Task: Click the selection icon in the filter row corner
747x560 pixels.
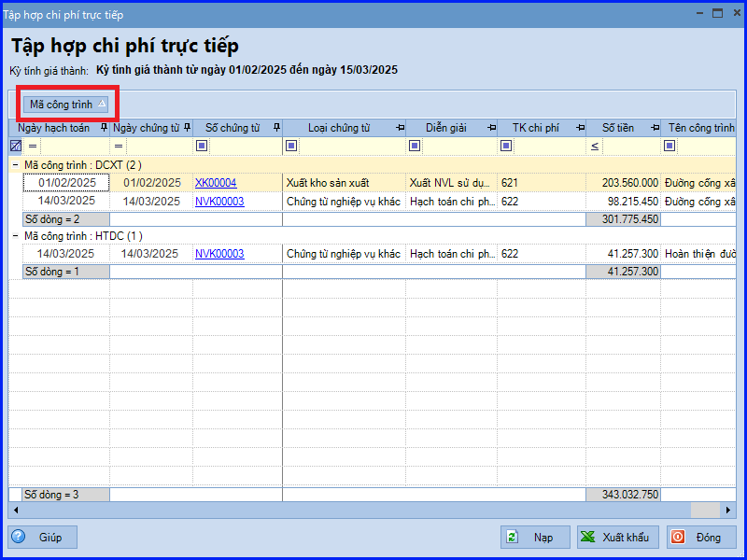Action: (x=13, y=146)
